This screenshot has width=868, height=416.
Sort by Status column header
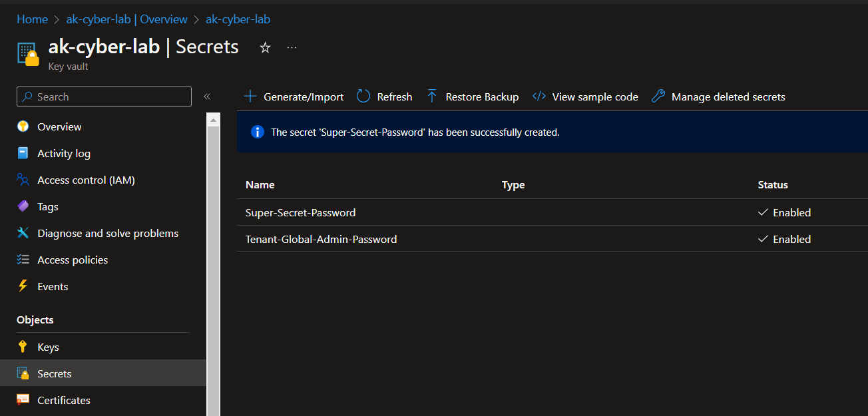pyautogui.click(x=773, y=185)
